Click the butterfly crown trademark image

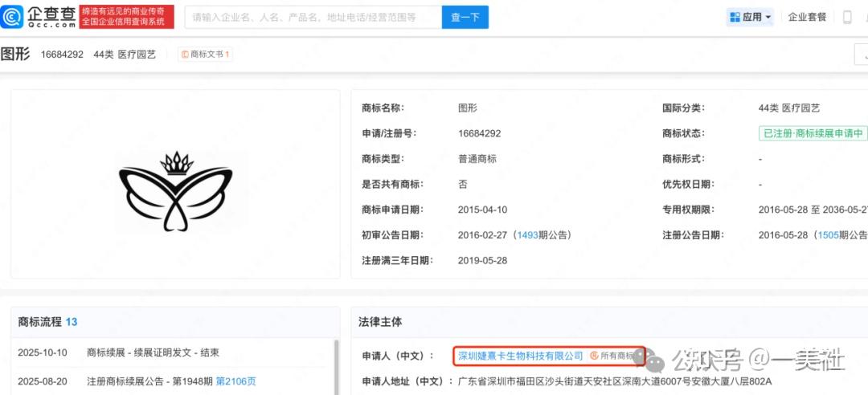(x=176, y=190)
